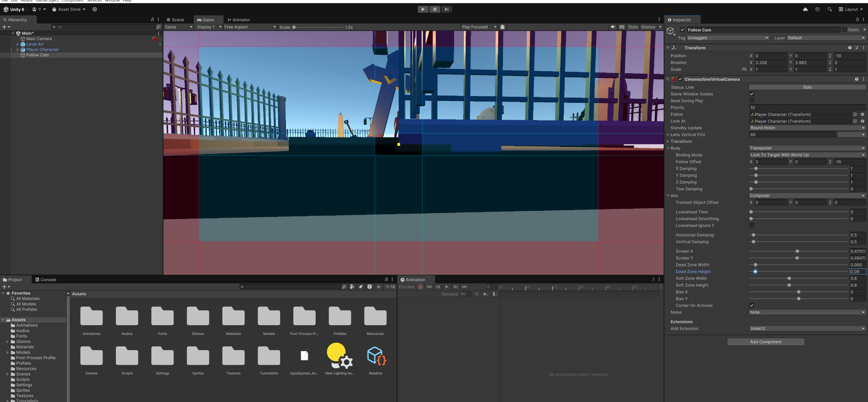868x402 pixels.
Task: Toggle the Stats button
Action: click(633, 27)
